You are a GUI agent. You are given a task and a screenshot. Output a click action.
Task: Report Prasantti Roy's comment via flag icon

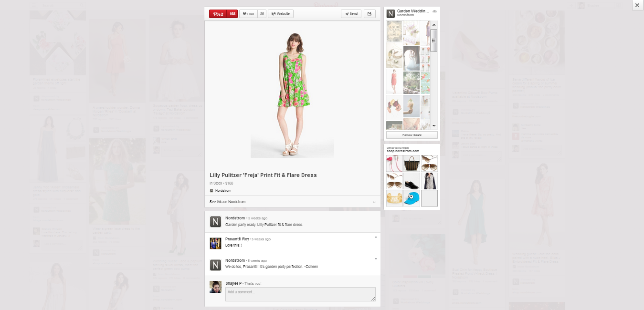tap(376, 237)
